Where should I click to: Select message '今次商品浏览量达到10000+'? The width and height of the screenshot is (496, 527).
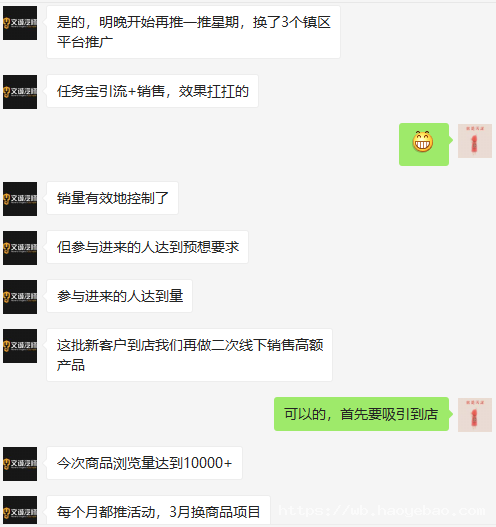(x=144, y=463)
